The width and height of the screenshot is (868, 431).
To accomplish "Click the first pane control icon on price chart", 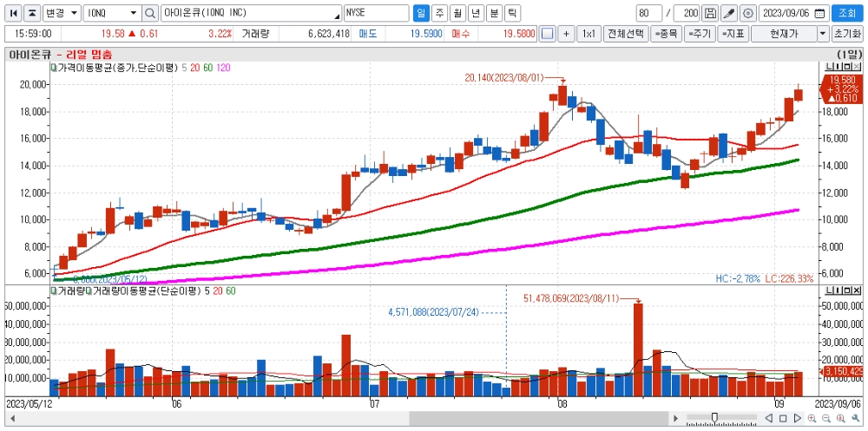I will coord(828,67).
